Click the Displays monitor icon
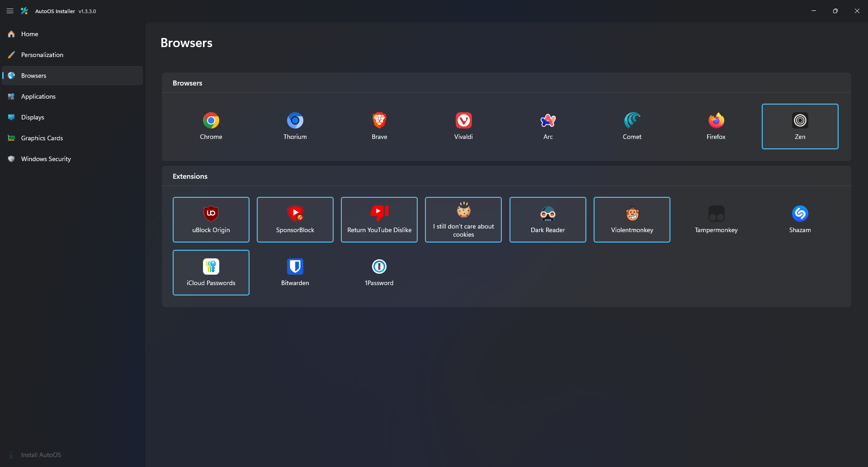 coord(11,117)
